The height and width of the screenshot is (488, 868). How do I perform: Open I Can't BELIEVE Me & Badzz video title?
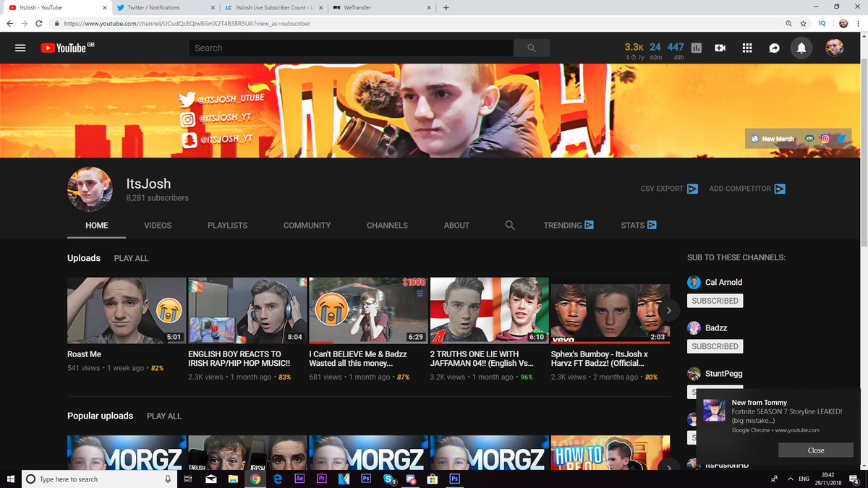[358, 359]
